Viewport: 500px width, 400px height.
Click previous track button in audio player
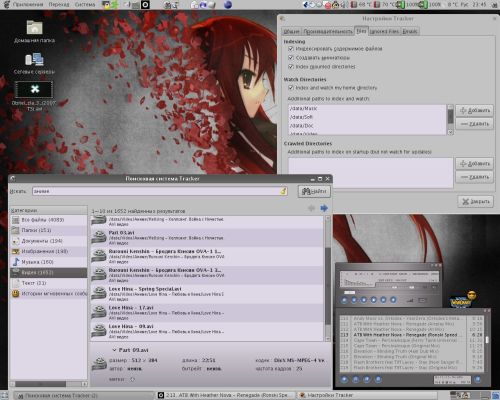point(344,300)
